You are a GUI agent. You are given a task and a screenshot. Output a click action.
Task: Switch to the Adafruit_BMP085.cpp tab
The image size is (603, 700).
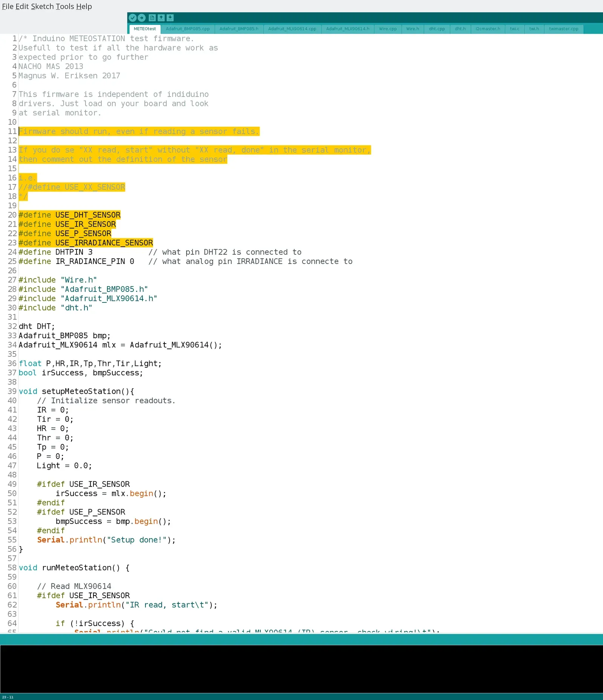pos(188,29)
